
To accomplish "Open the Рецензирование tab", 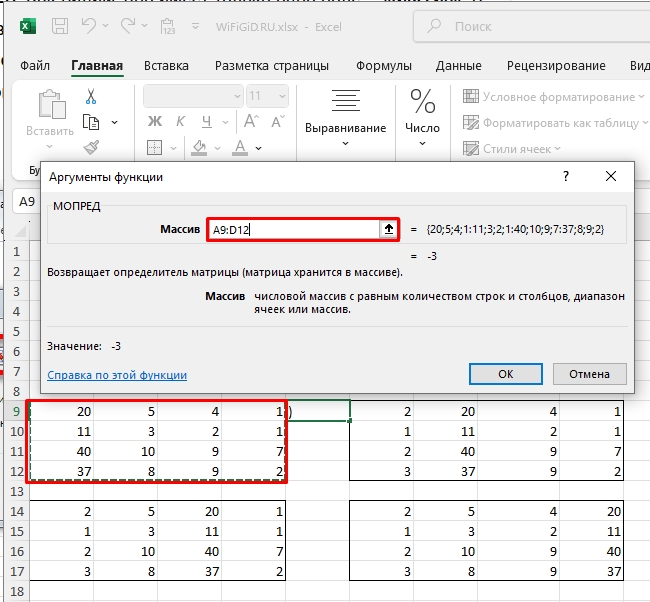I will point(556,66).
